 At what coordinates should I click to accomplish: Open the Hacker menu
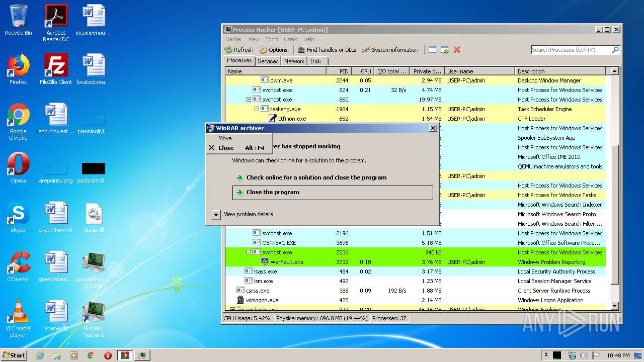pyautogui.click(x=234, y=39)
